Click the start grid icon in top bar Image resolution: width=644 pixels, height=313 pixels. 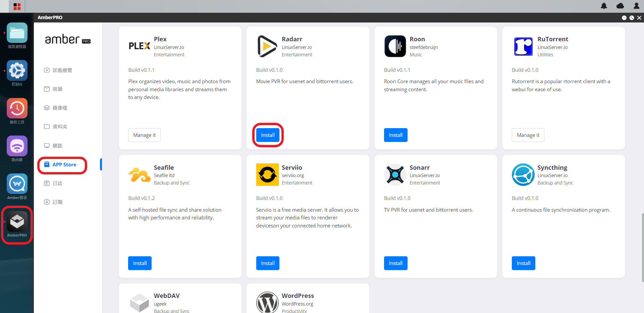point(17,6)
